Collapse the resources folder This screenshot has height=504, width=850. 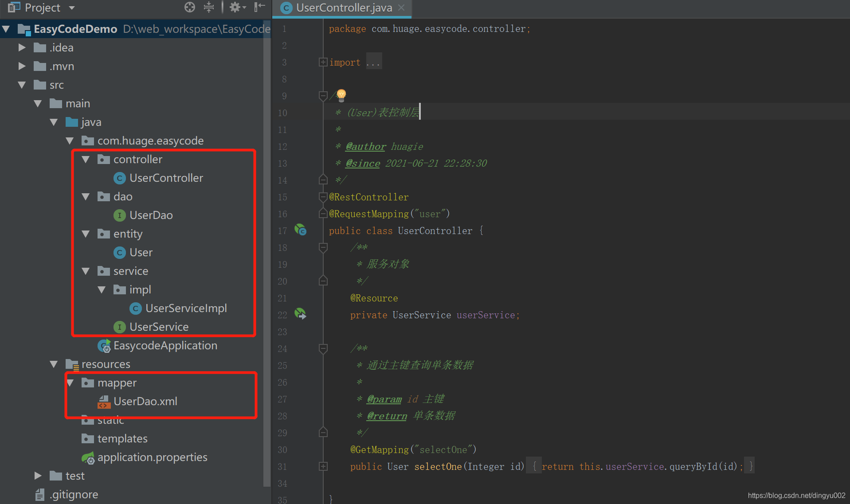coord(54,364)
